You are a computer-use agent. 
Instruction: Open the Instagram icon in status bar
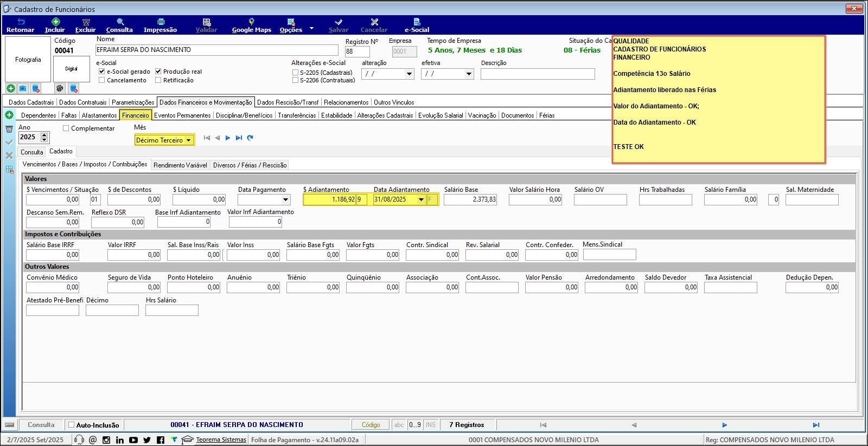106,440
